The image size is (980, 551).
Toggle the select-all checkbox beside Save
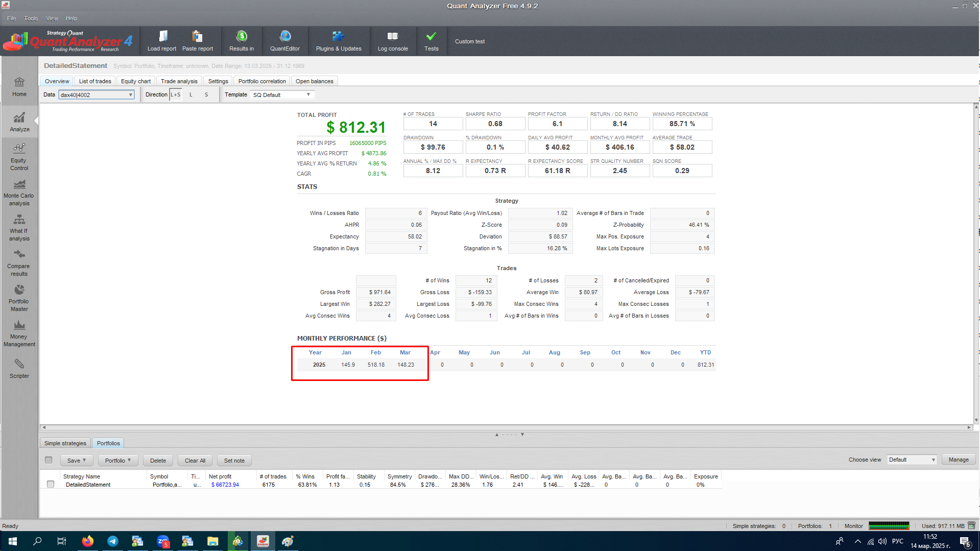click(x=49, y=460)
